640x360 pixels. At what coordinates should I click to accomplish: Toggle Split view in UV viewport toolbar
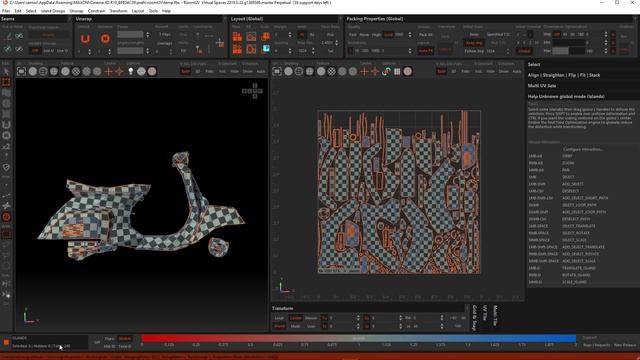441,71
